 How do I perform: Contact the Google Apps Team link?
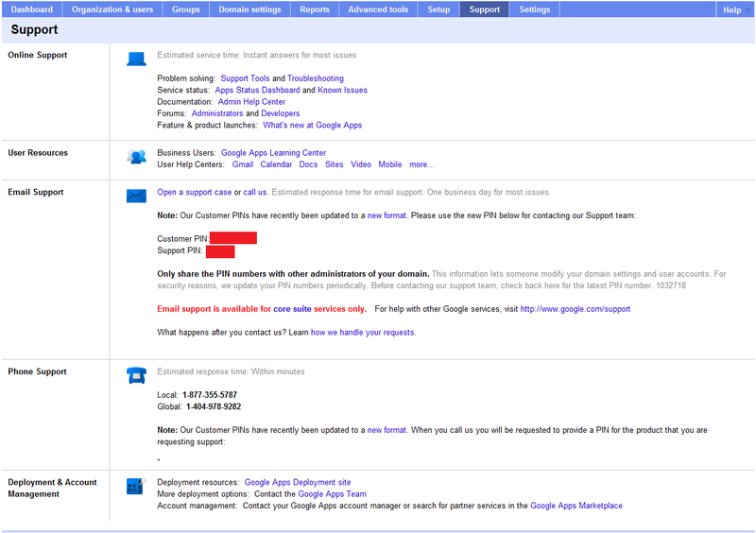[333, 494]
